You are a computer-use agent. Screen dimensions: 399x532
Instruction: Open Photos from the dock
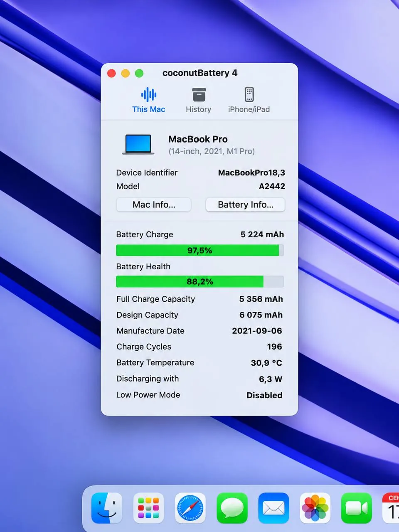click(x=315, y=508)
